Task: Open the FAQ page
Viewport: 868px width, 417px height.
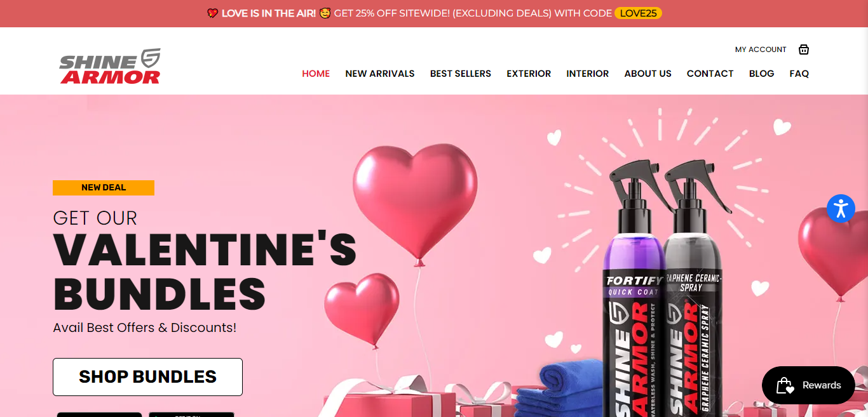Action: point(799,74)
